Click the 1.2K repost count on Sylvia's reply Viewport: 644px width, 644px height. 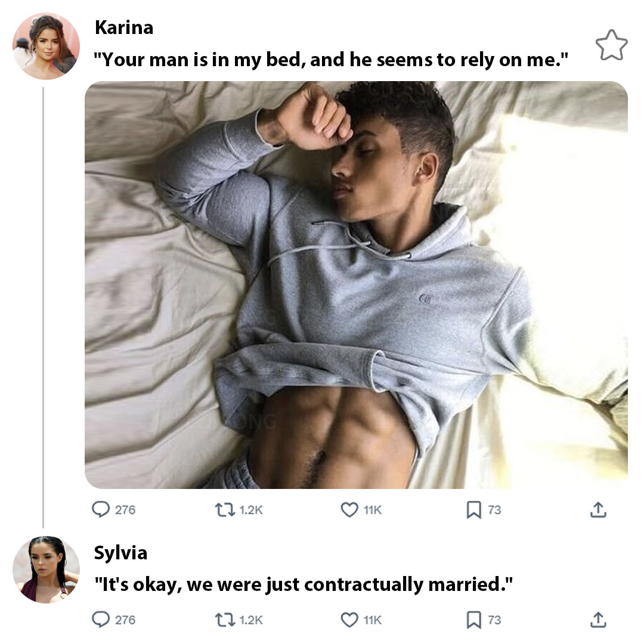[250, 620]
